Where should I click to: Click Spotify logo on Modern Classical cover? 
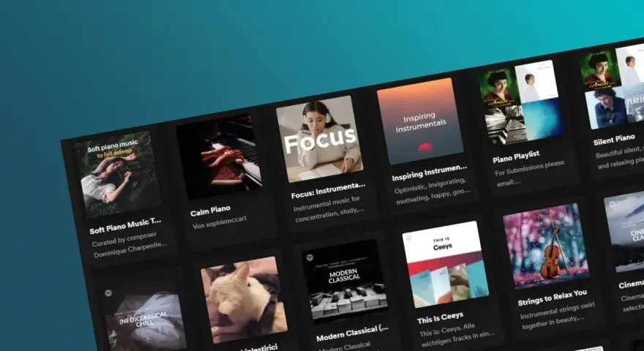point(310,258)
